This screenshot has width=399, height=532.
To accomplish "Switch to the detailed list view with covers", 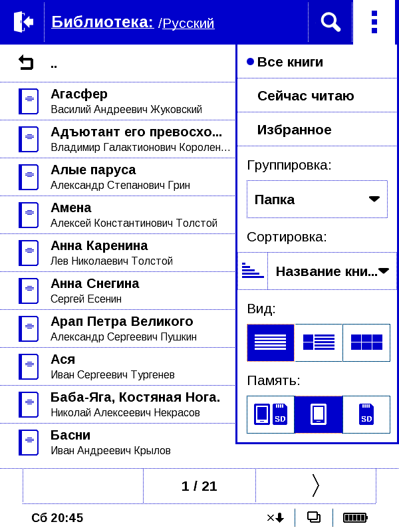I will (x=319, y=342).
